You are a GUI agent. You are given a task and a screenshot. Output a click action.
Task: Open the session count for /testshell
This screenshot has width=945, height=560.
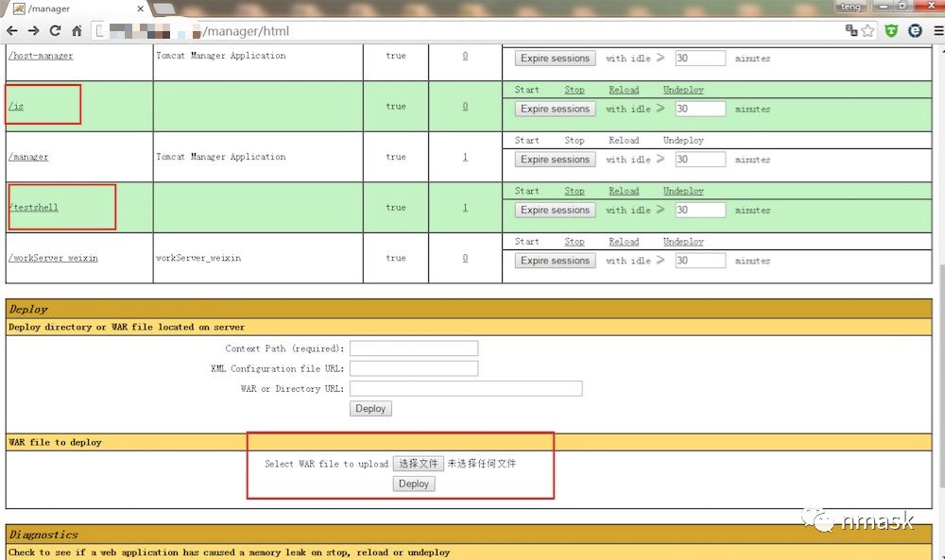[465, 207]
